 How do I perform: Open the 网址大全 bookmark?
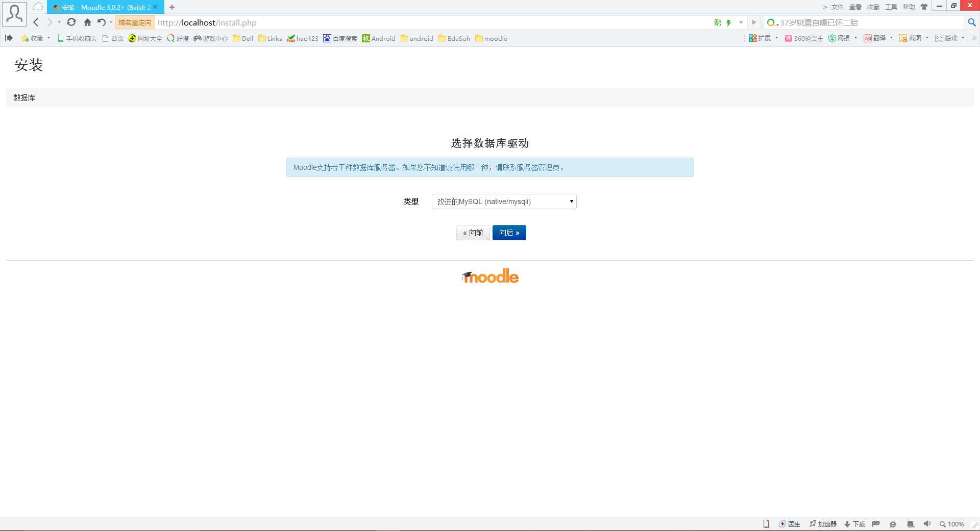(x=145, y=38)
